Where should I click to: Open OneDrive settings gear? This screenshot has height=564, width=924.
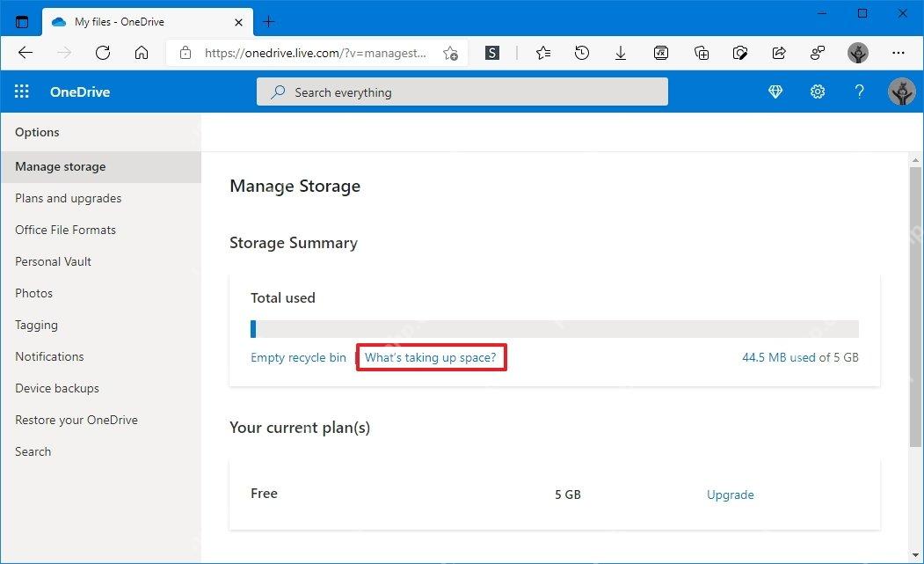pyautogui.click(x=818, y=92)
